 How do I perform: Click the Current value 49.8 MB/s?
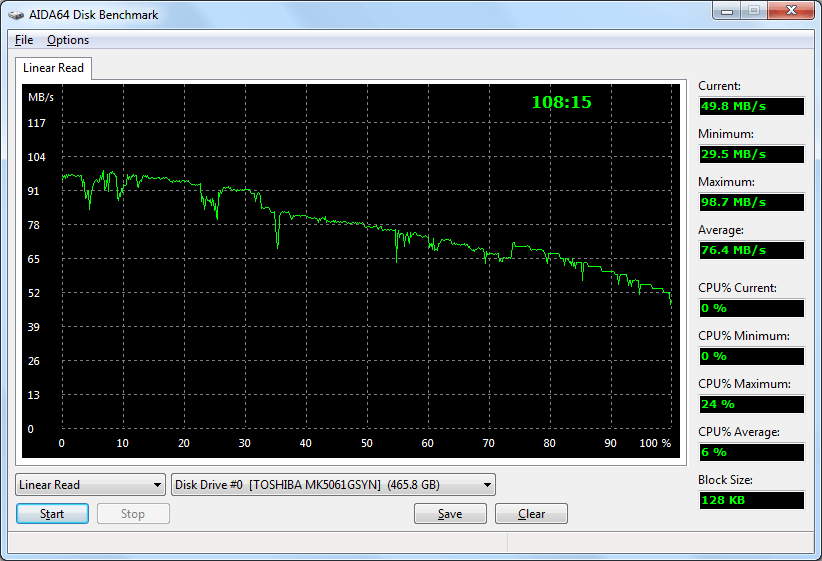coord(752,106)
